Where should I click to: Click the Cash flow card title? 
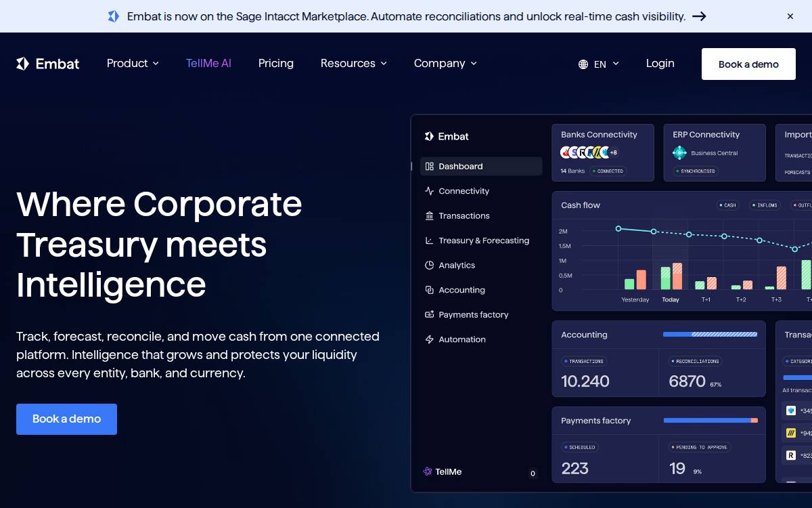(581, 205)
